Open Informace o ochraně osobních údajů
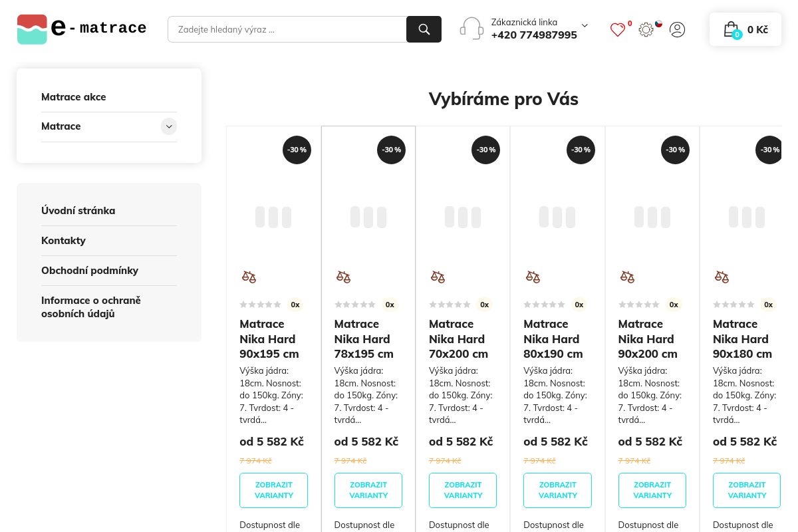798x532 pixels. pyautogui.click(x=91, y=307)
